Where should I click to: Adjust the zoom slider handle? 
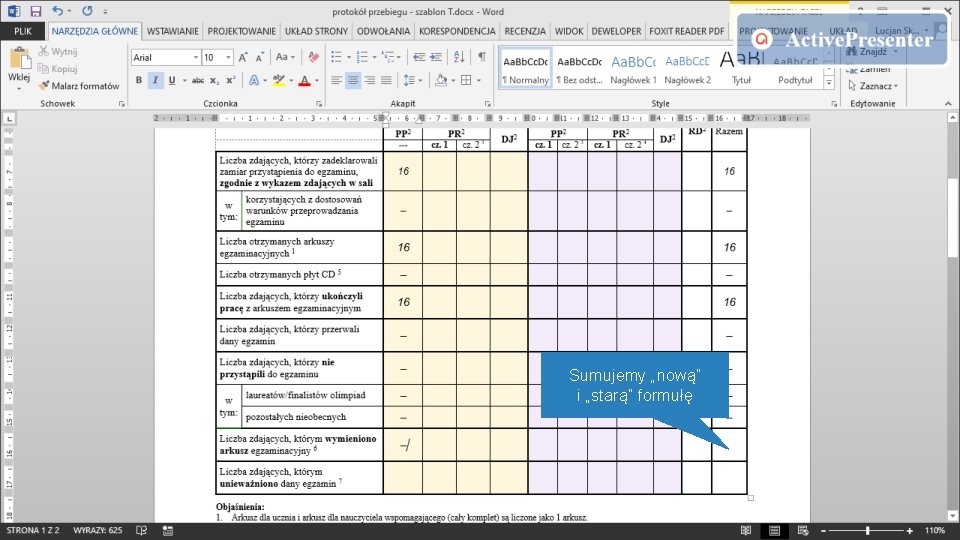pyautogui.click(x=868, y=531)
